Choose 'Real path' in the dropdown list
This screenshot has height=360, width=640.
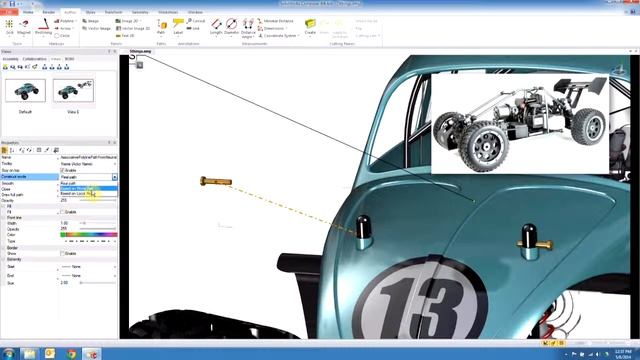click(89, 184)
